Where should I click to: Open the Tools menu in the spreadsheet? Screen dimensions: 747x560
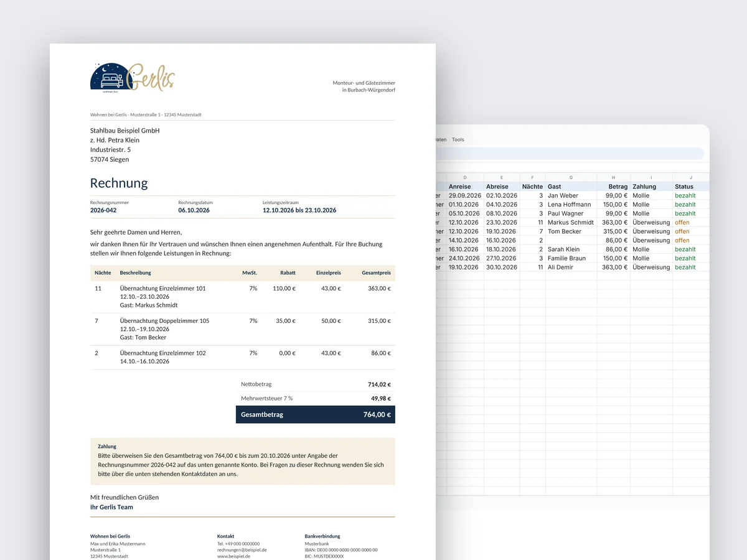458,139
